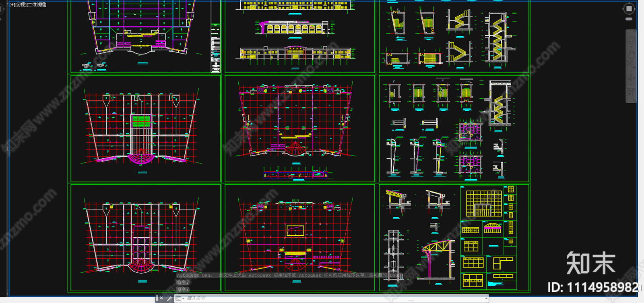The image size is (644, 303).
Task: Open the SteeringWheels navigation tool
Action: pyautogui.click(x=631, y=40)
